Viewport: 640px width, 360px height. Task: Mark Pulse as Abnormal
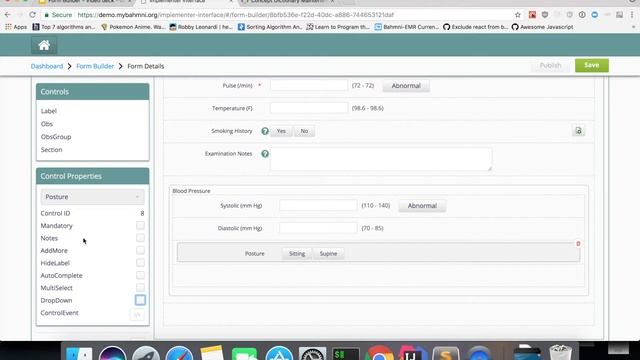point(406,86)
